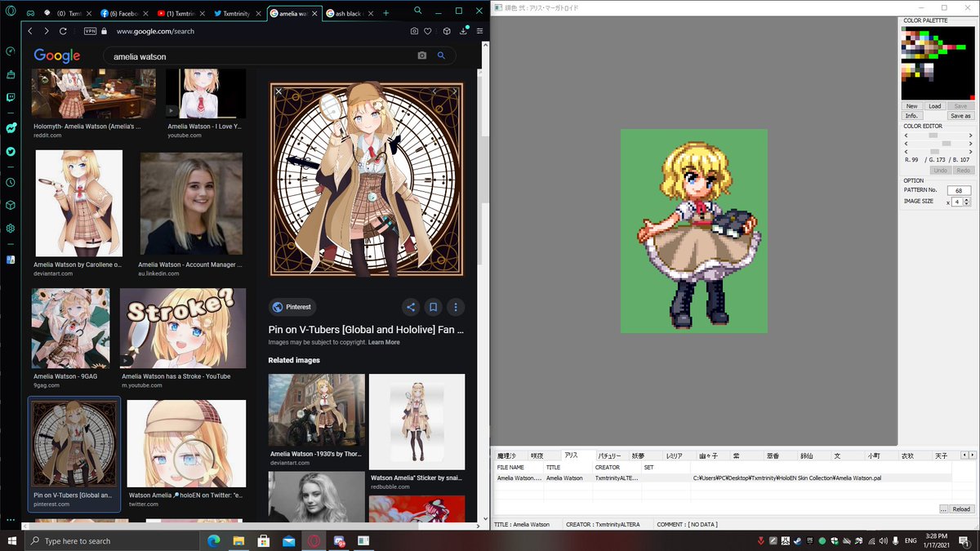Open the Learn More copyright link
980x551 pixels.
click(384, 342)
